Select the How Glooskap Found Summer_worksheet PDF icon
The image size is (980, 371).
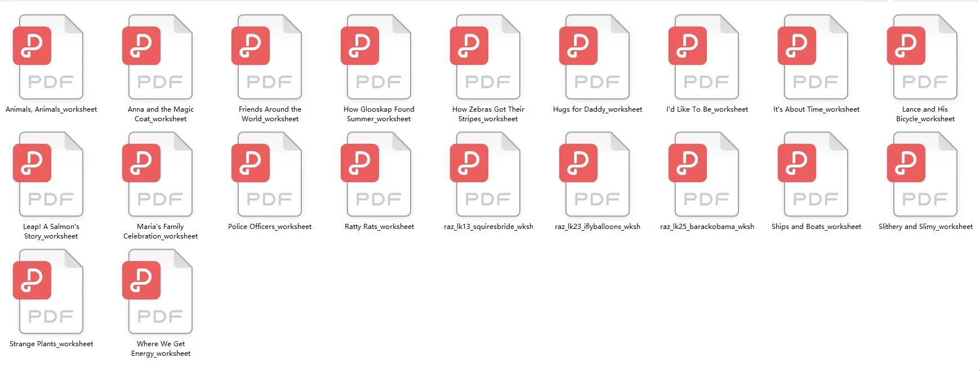tap(376, 57)
